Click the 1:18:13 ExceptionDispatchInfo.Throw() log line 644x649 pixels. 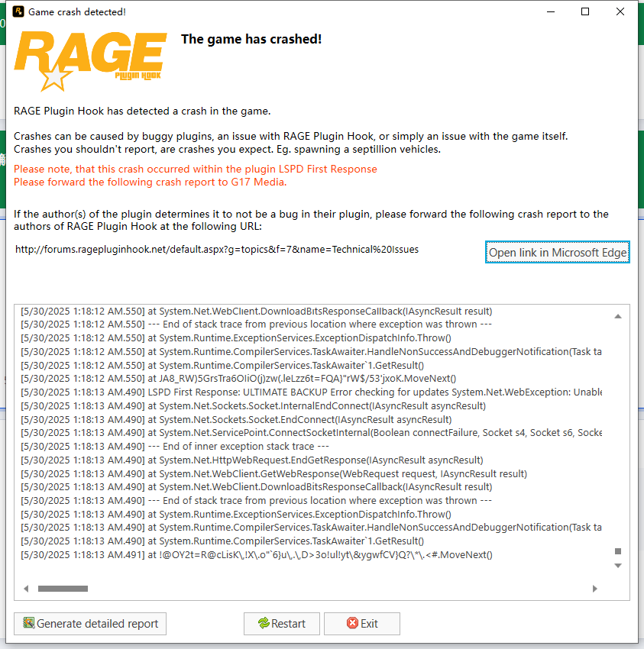(236, 514)
